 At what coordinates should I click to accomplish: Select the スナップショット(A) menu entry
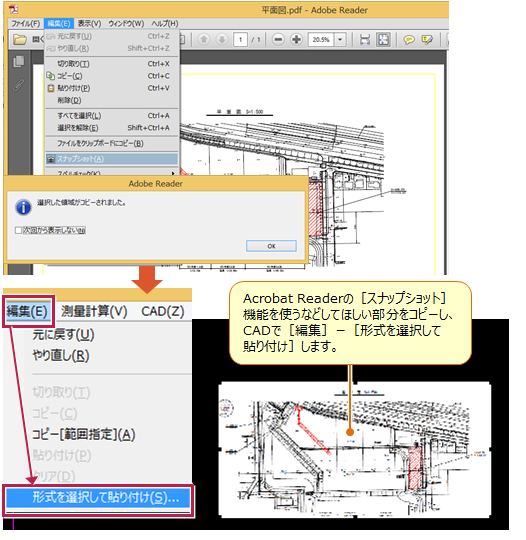112,159
